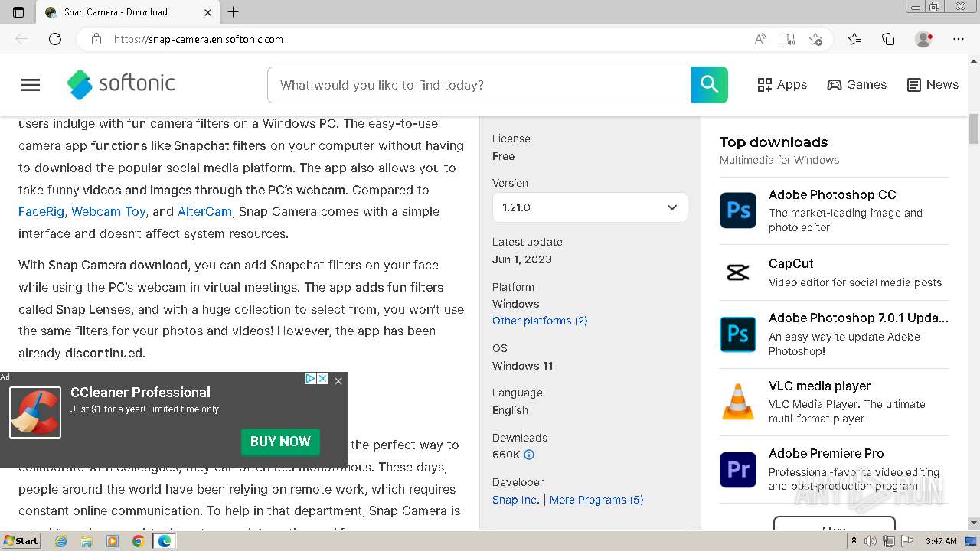980x551 pixels.
Task: Open Other platforms (2) link
Action: (540, 321)
